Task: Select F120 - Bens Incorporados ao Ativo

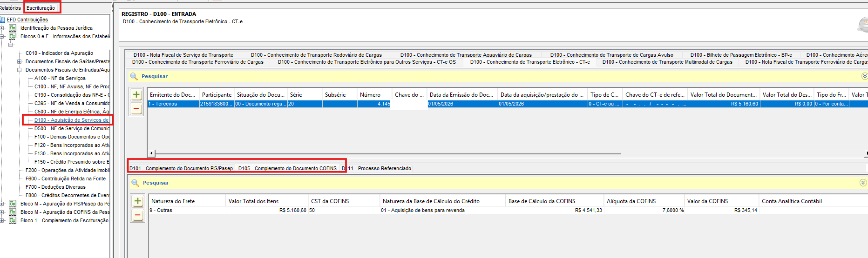Action: click(72, 145)
